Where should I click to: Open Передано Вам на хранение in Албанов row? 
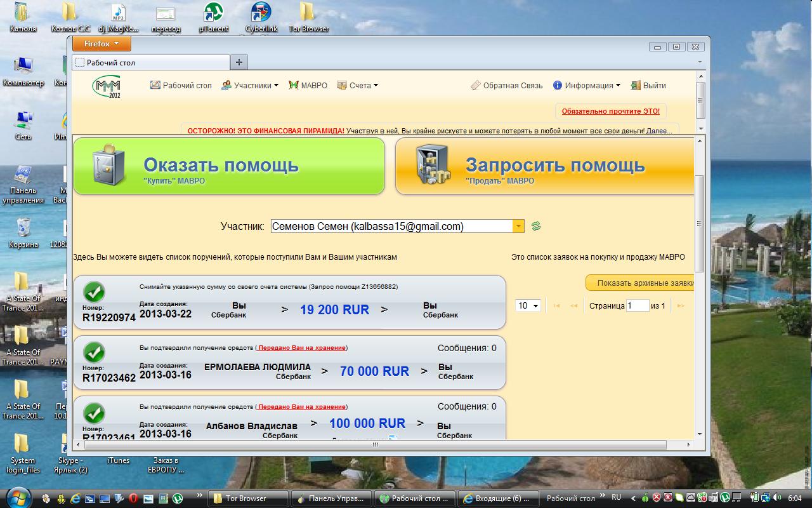tap(301, 406)
